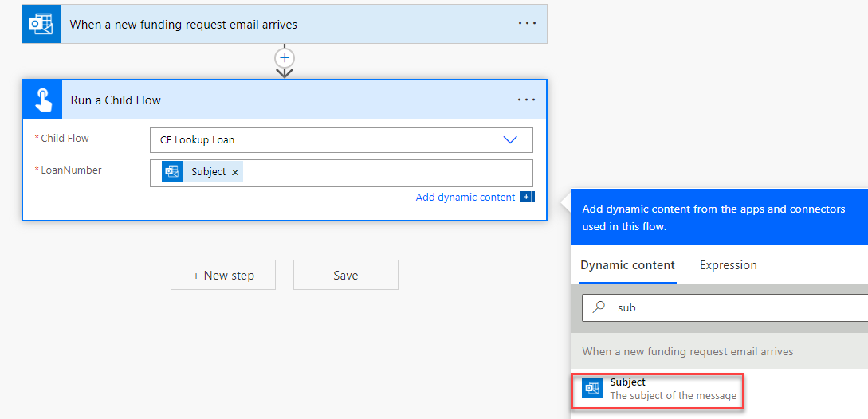The image size is (868, 419).
Task: Open the Run a Child Flow ellipsis menu
Action: (x=526, y=100)
